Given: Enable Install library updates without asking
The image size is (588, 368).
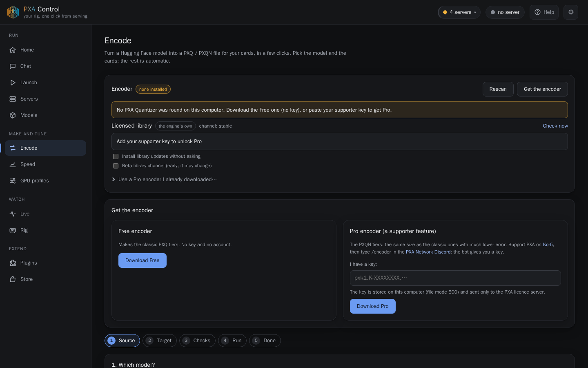Looking at the screenshot, I should [116, 156].
